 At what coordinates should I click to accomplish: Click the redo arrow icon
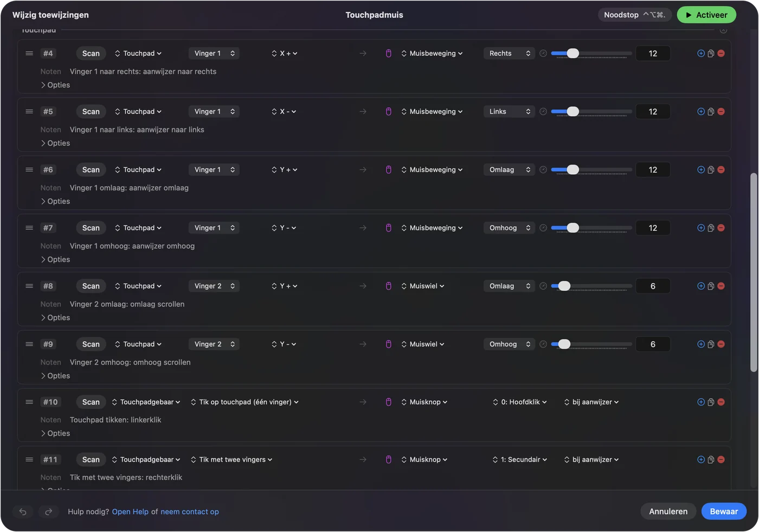pos(48,511)
